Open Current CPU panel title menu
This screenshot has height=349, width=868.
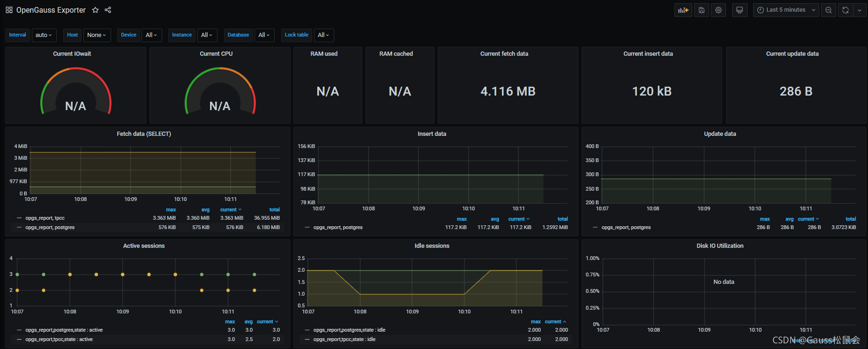(216, 54)
